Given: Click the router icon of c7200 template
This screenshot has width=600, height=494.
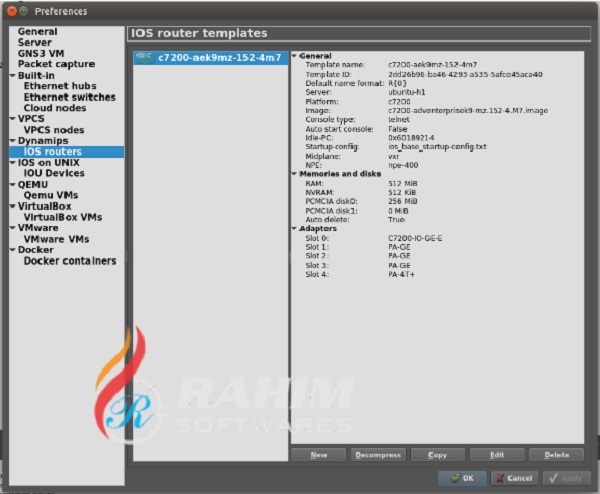Looking at the screenshot, I should click(x=145, y=58).
